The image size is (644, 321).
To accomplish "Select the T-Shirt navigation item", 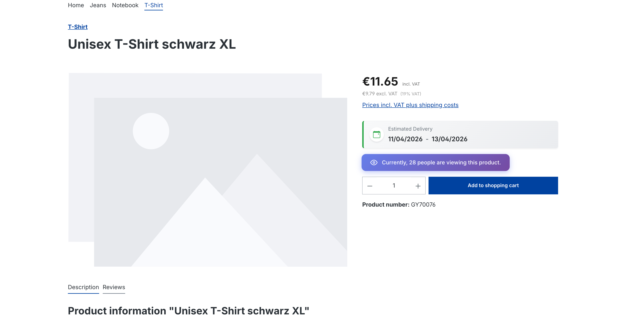I will (154, 5).
